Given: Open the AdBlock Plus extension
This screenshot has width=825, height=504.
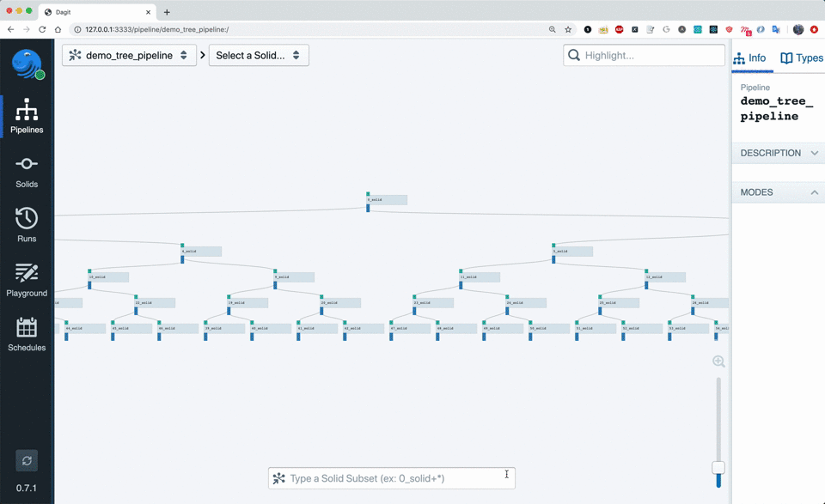Looking at the screenshot, I should pyautogui.click(x=620, y=29).
